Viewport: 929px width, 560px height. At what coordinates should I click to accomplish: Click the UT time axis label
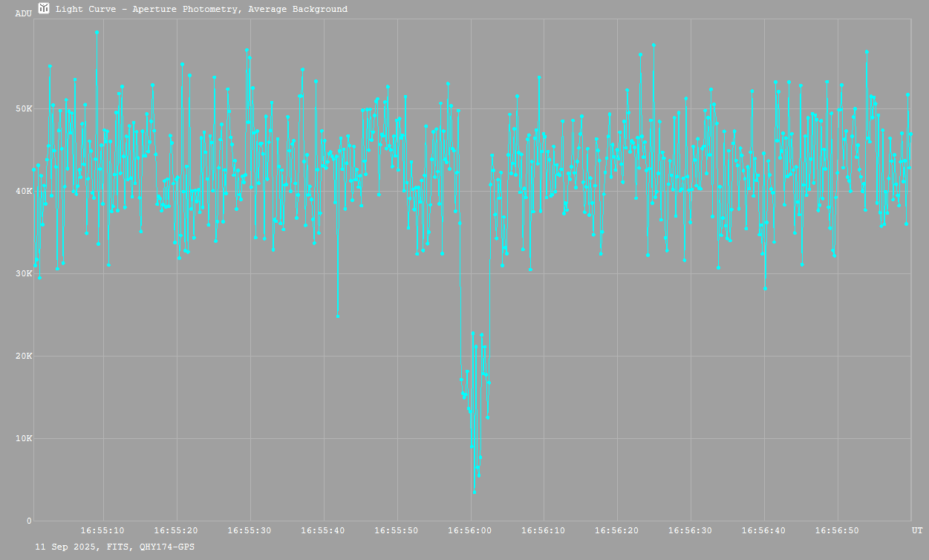point(917,530)
